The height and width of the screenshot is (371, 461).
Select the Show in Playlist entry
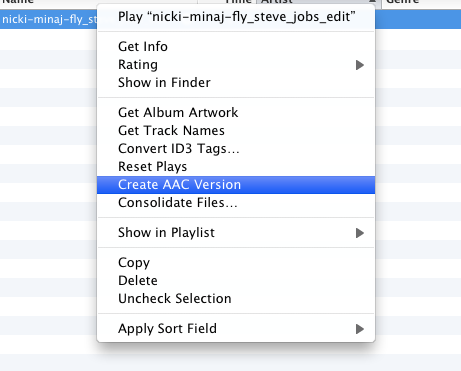tap(236, 233)
